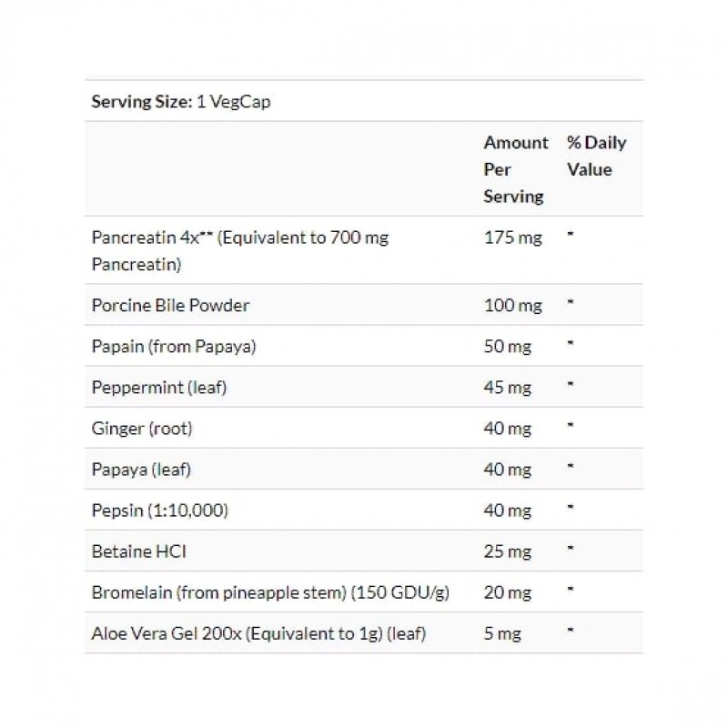This screenshot has width=728, height=728.
Task: Click the Amount Per Serving column header
Action: point(515,169)
